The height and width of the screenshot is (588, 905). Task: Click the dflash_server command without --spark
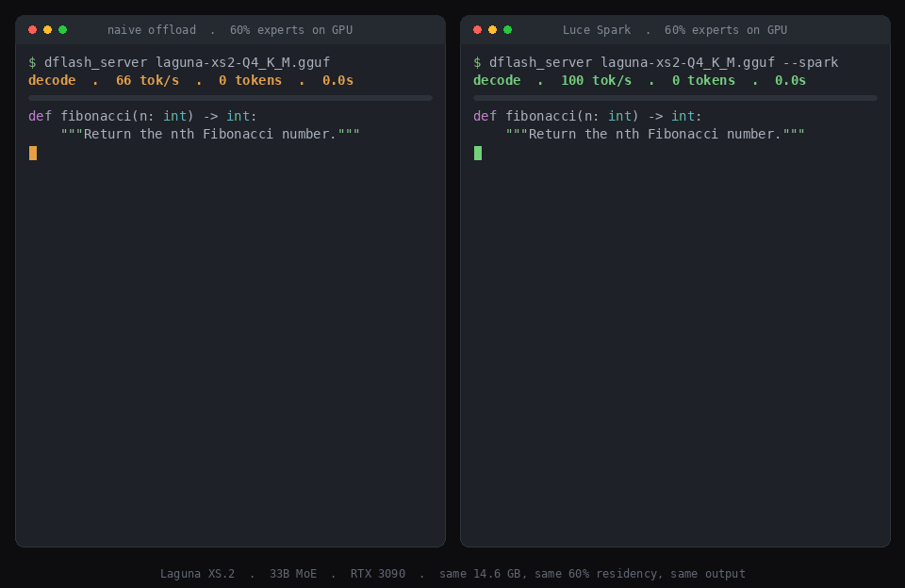(x=179, y=62)
